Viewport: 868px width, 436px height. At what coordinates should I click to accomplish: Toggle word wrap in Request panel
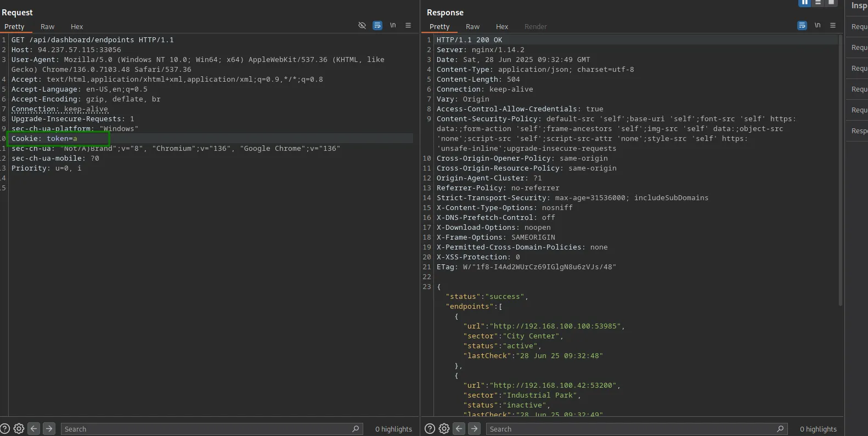click(377, 26)
